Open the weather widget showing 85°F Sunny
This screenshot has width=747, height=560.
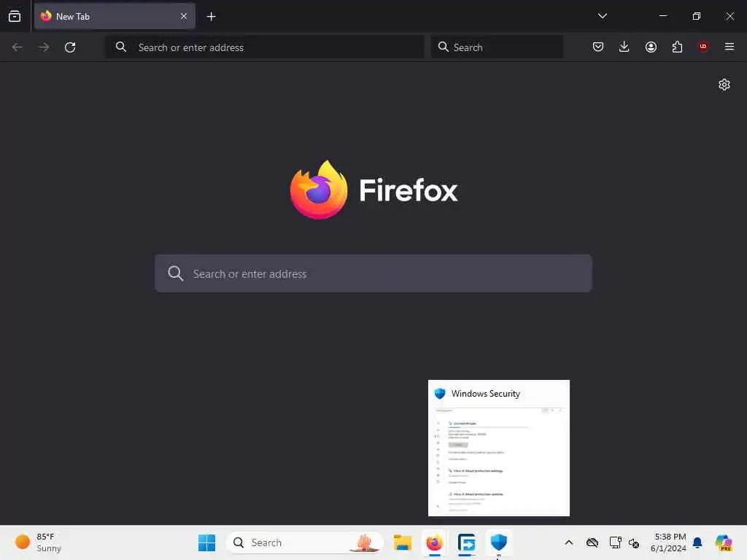point(38,542)
